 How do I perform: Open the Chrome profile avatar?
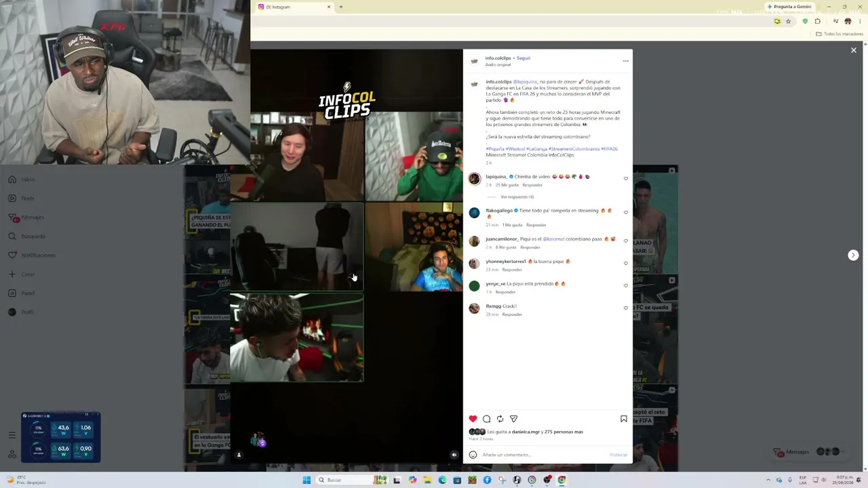coord(848,22)
